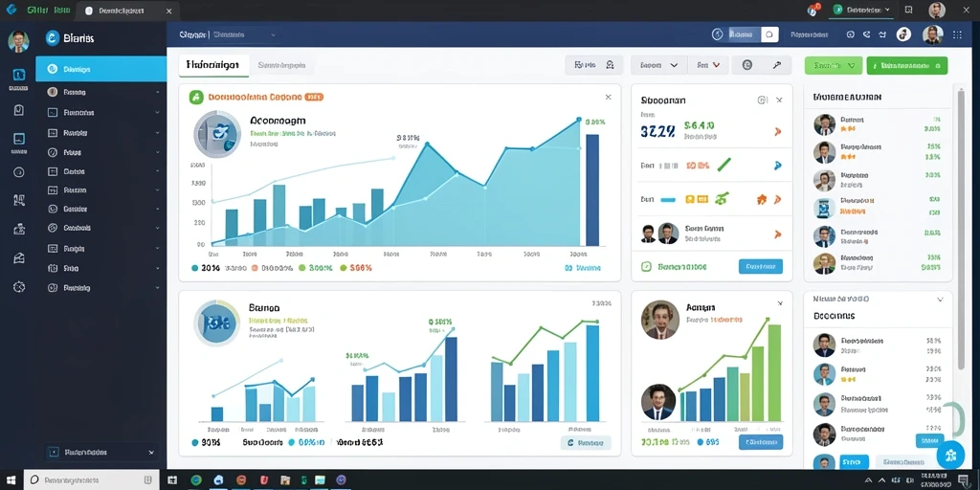Click the dark green action button
980x490 pixels.
(x=907, y=65)
